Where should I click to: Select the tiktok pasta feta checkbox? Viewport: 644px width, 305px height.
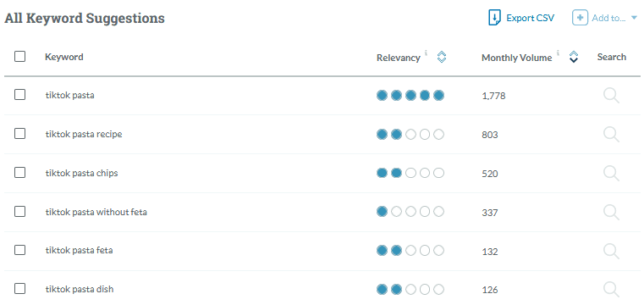click(x=19, y=250)
